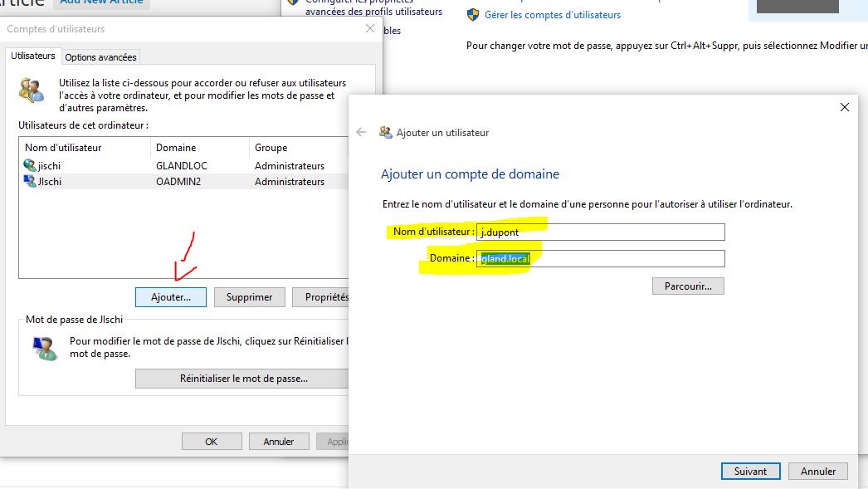
Task: Click the Ajouter un utilisateur title icon
Action: [x=385, y=132]
